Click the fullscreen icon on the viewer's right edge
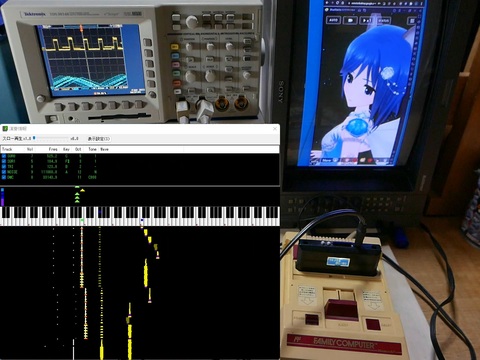Viewport: 480px width, 360px height. (x=419, y=16)
